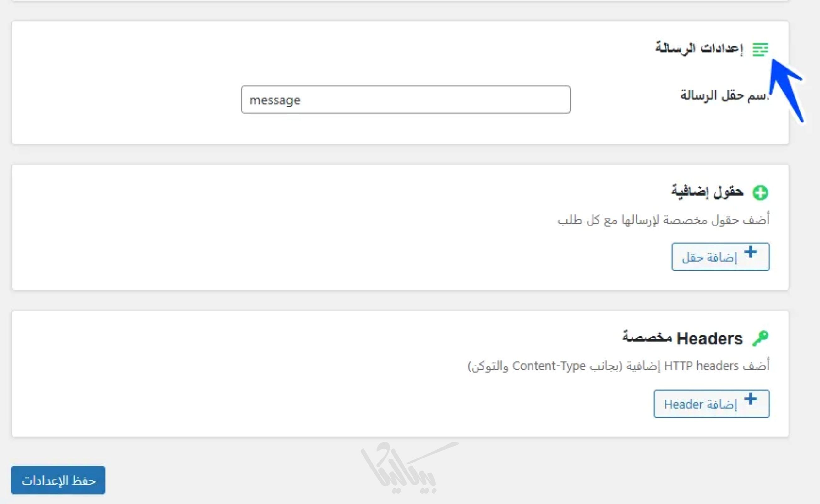
Task: Click the plus icon inside the إضافة حقل button
Action: click(750, 252)
